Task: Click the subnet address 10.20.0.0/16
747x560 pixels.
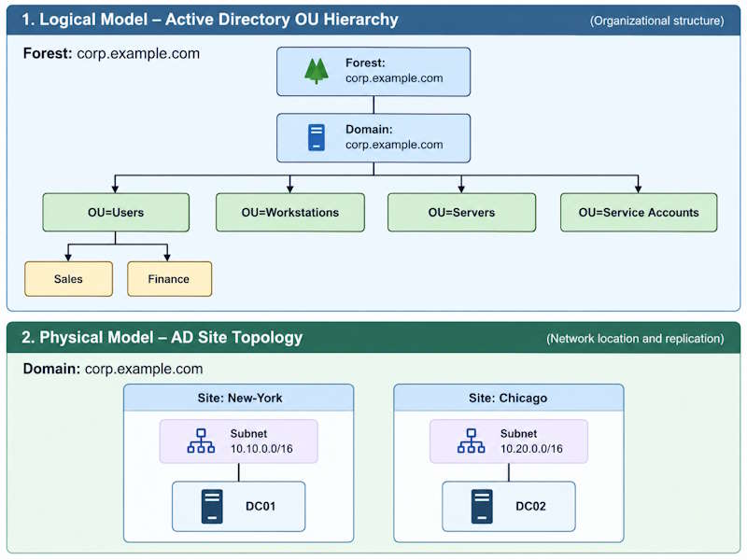Action: 531,449
